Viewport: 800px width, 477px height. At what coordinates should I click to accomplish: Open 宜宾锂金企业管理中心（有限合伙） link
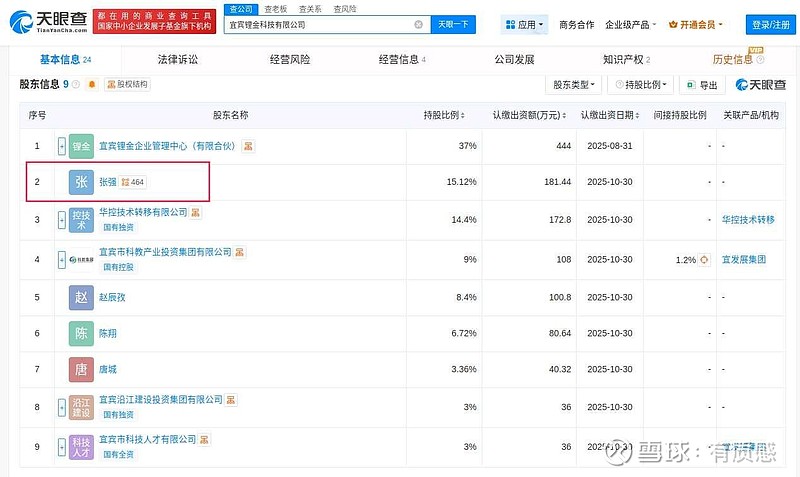(167, 146)
